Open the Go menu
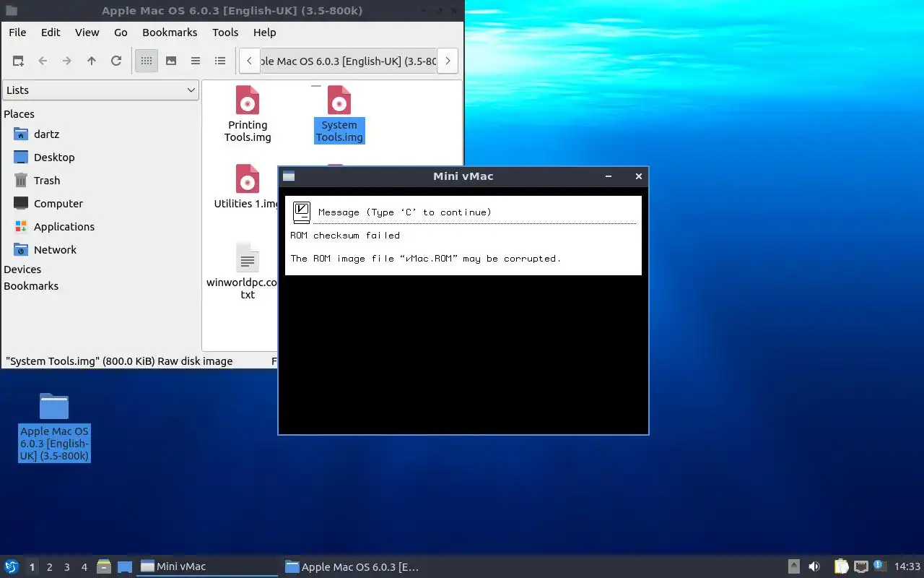The image size is (924, 578). pyautogui.click(x=121, y=33)
